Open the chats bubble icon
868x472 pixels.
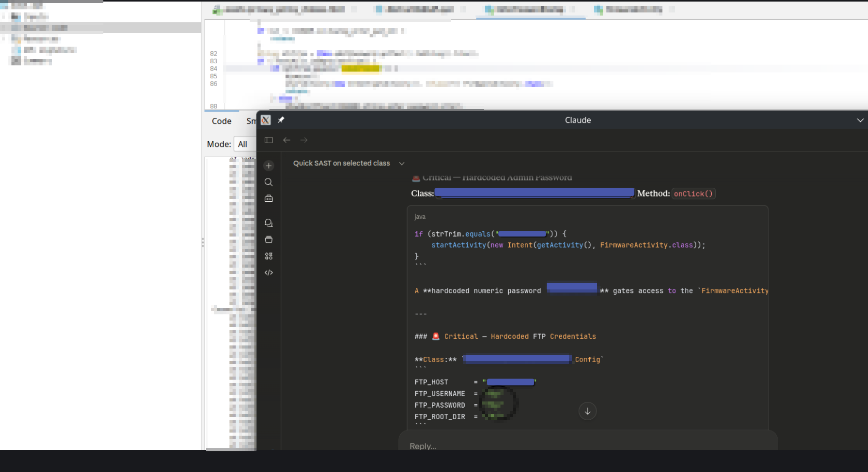268,223
